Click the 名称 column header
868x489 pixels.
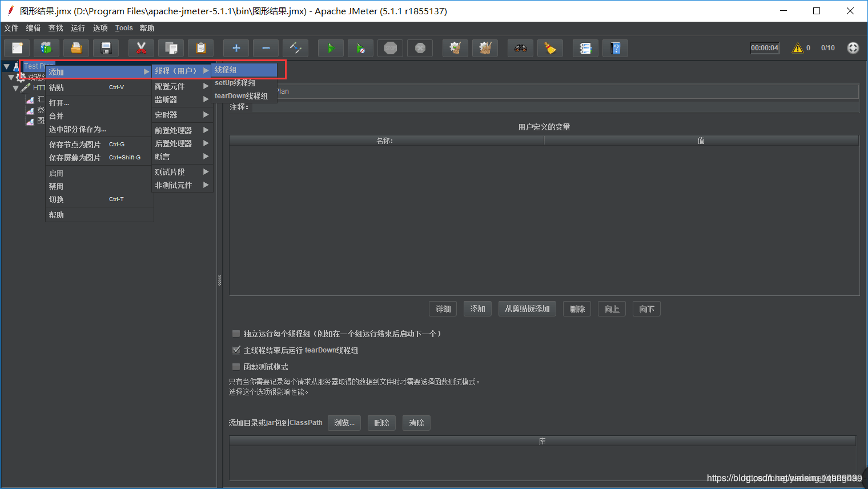[387, 141]
